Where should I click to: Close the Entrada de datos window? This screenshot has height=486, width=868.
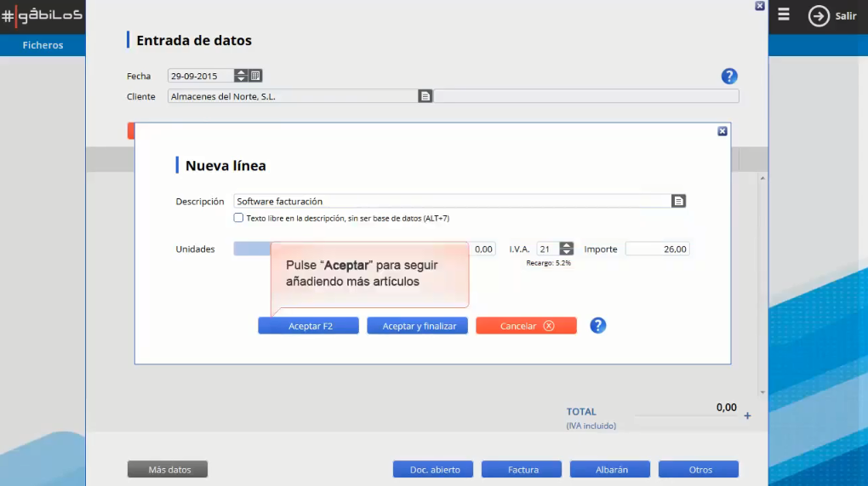760,6
